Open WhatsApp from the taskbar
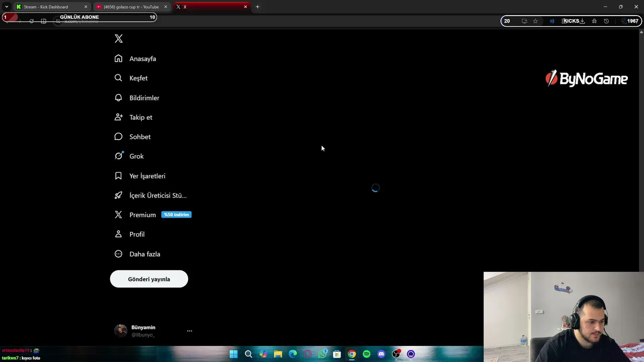 (x=323, y=354)
